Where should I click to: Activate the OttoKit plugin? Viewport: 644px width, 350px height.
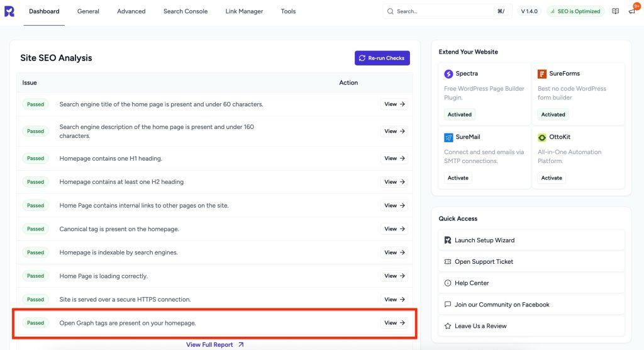click(x=552, y=178)
